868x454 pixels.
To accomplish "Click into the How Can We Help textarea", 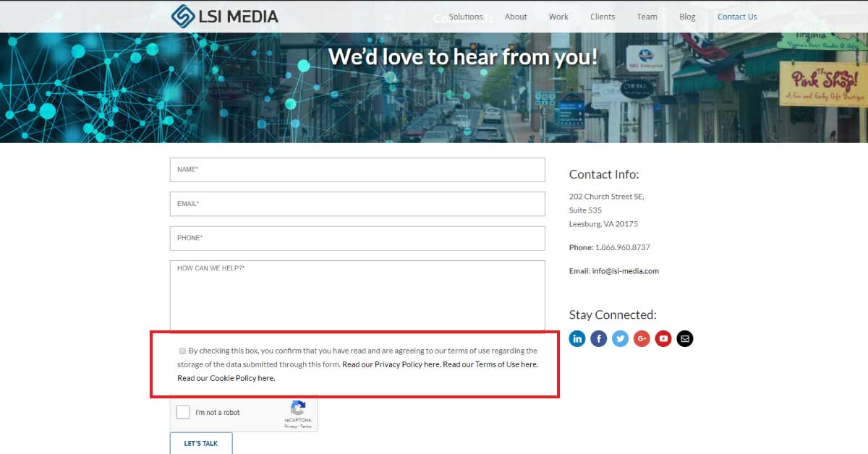I will coord(357,296).
